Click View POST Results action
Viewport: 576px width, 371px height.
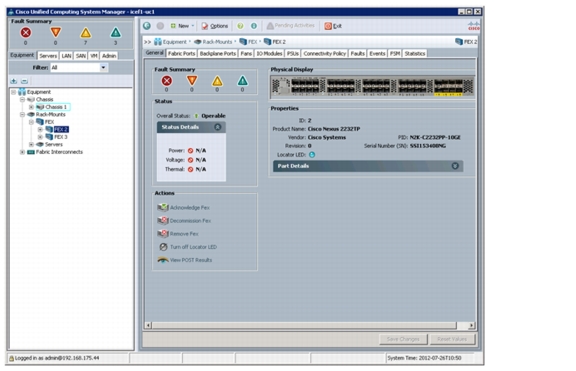[185, 260]
